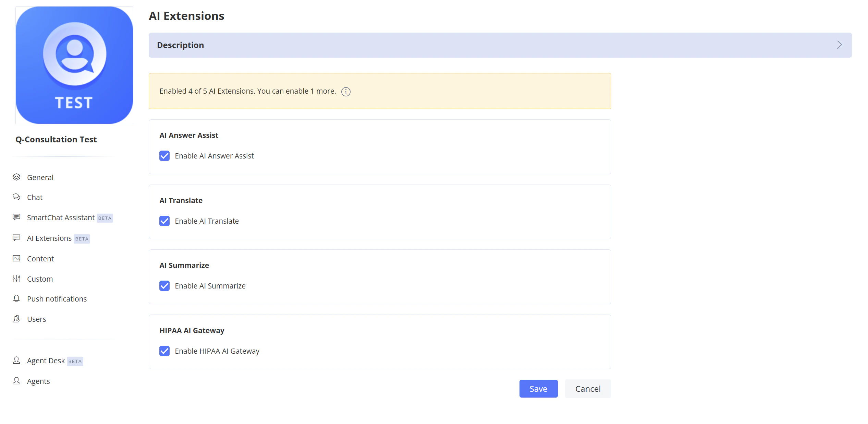Expand the Description section

[x=181, y=45]
